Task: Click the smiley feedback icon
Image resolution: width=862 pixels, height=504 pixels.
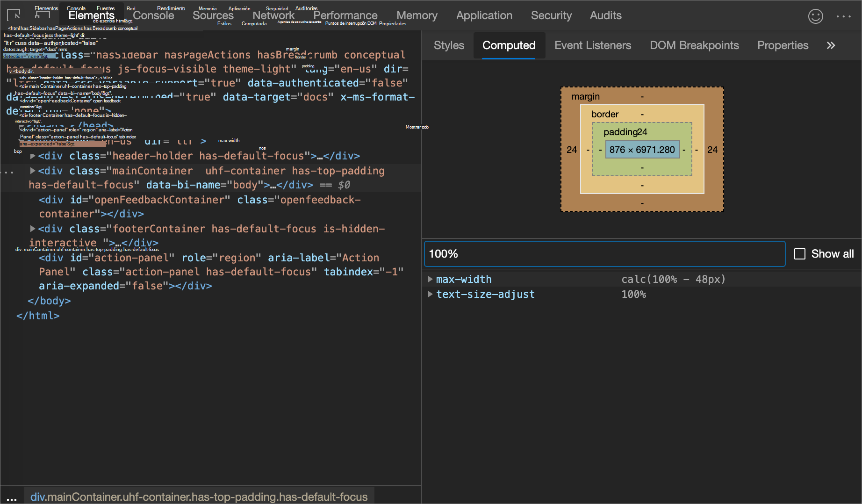Action: pos(815,16)
